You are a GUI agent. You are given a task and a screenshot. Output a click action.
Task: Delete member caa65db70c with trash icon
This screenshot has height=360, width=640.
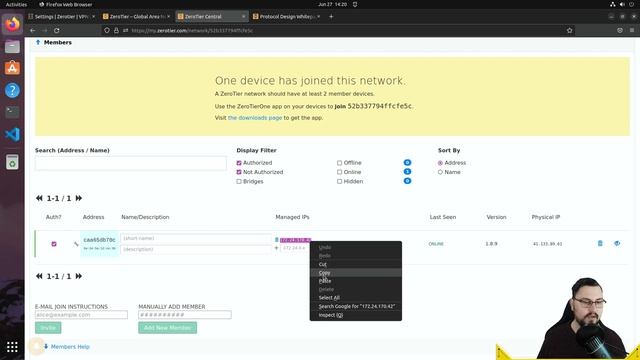pyautogui.click(x=600, y=243)
